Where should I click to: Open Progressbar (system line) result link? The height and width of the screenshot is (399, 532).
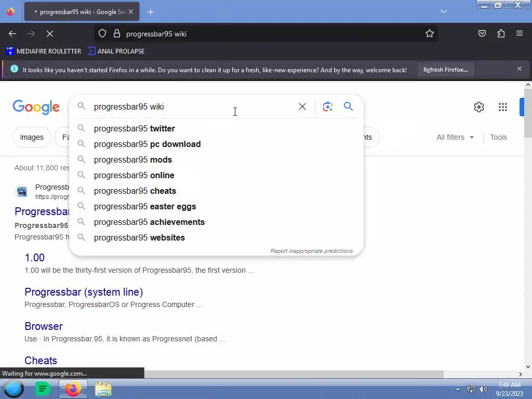[x=84, y=292]
